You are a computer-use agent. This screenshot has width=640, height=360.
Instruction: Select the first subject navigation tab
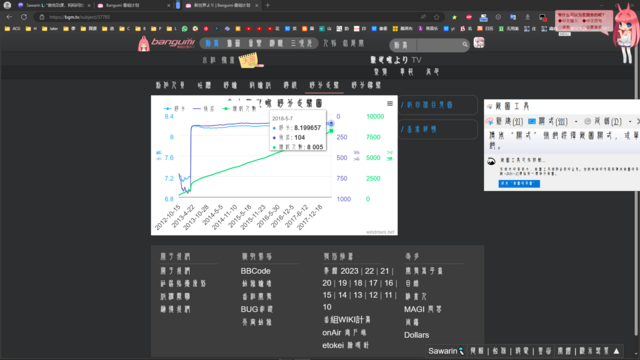point(170,85)
